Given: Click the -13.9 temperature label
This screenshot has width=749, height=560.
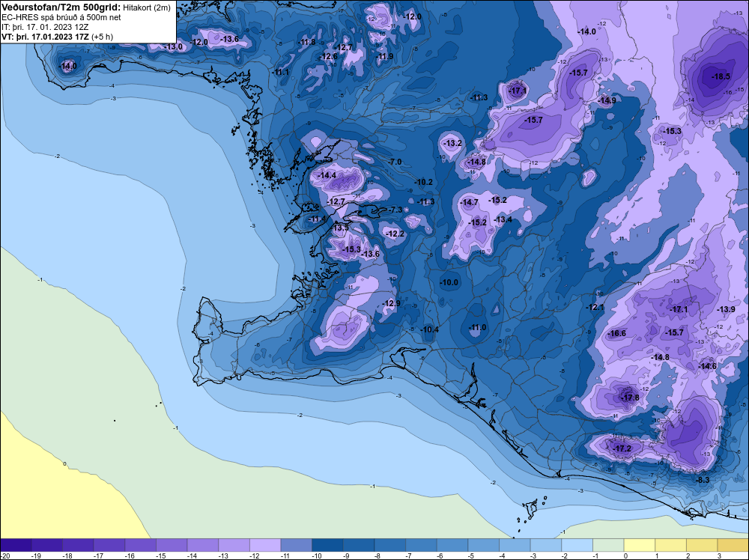Looking at the screenshot, I should click(x=726, y=309).
